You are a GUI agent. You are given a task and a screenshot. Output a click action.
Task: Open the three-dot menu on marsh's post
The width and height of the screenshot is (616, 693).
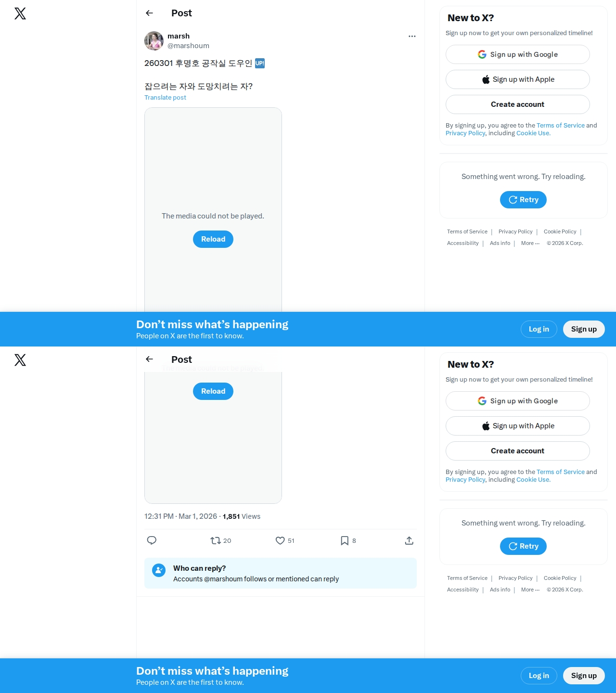point(412,36)
